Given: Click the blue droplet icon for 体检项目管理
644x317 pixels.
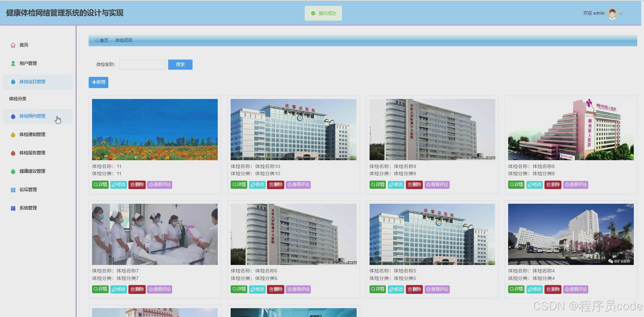Looking at the screenshot, I should coord(13,82).
